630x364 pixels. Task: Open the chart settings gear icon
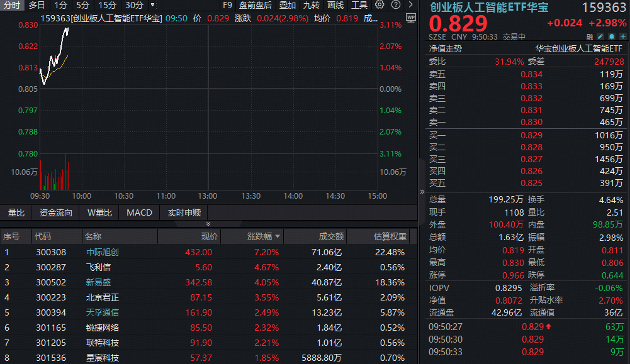point(380,5)
